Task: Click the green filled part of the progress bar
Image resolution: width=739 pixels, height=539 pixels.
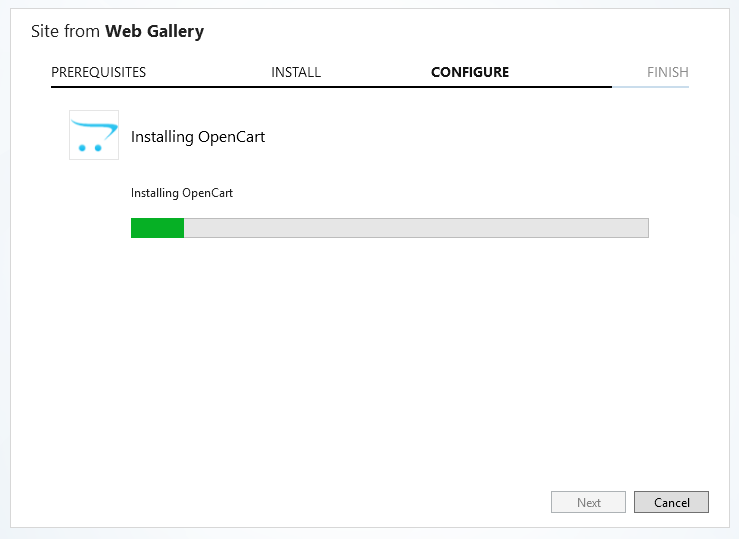Action: point(157,228)
